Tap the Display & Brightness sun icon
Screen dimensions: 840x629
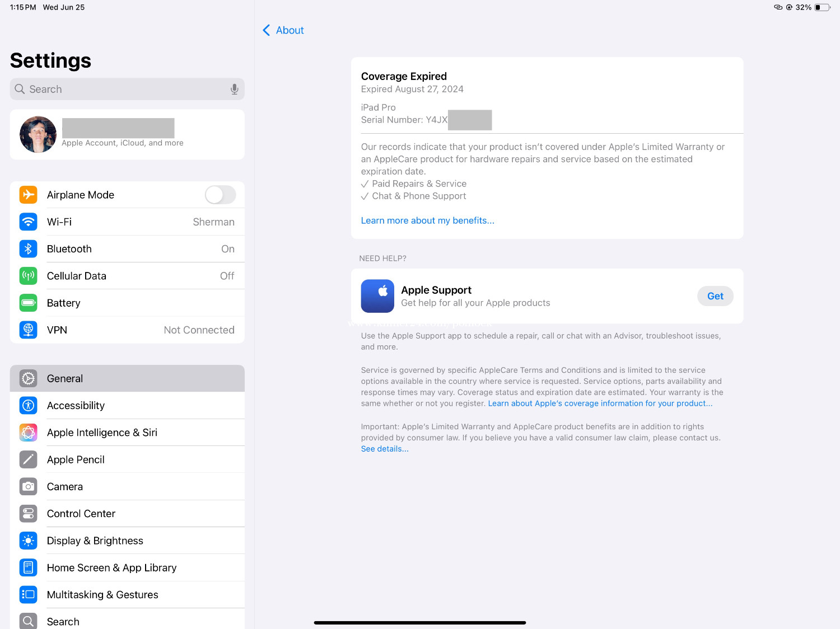(x=28, y=541)
